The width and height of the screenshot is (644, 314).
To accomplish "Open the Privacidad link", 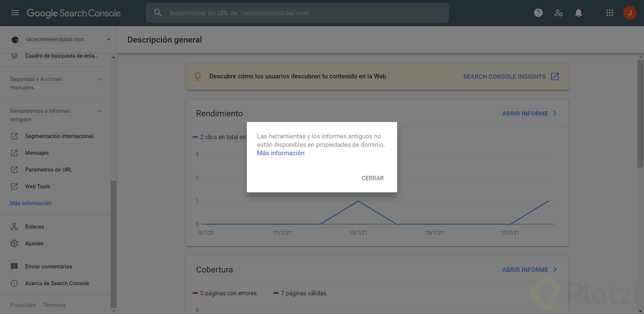I will (23, 305).
